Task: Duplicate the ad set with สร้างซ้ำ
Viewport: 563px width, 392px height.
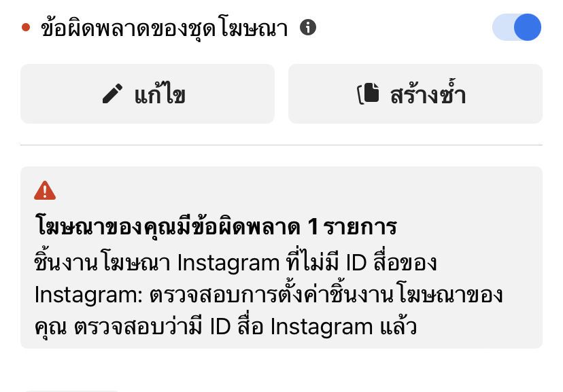Action: [x=415, y=94]
